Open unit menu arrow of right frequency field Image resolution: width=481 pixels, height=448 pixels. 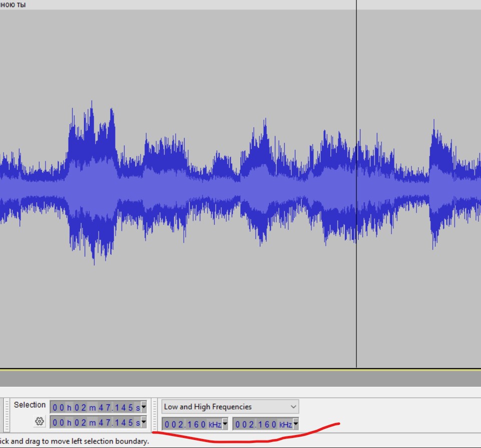coord(295,424)
